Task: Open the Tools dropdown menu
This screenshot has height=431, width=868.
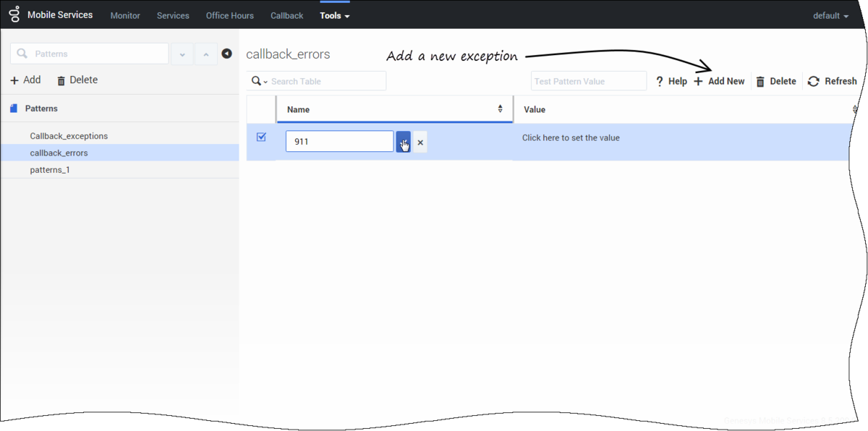Action: click(334, 15)
